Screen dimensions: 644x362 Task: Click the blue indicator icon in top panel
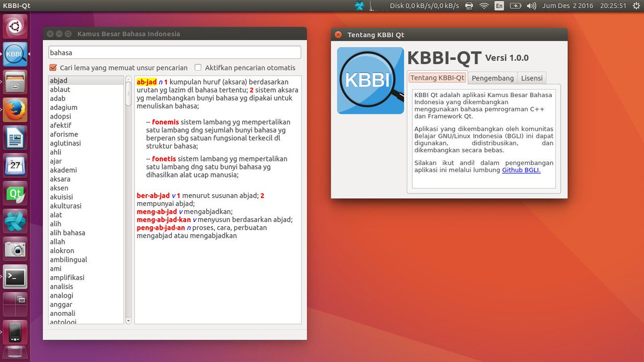[360, 6]
